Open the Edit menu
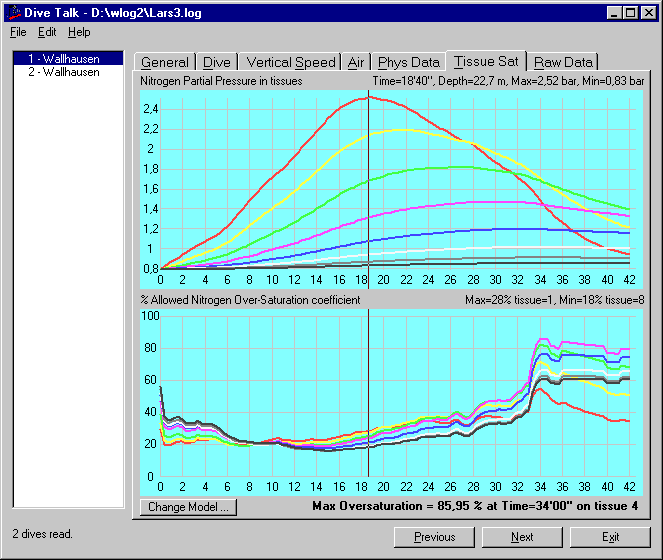The height and width of the screenshot is (560, 663). pyautogui.click(x=47, y=32)
